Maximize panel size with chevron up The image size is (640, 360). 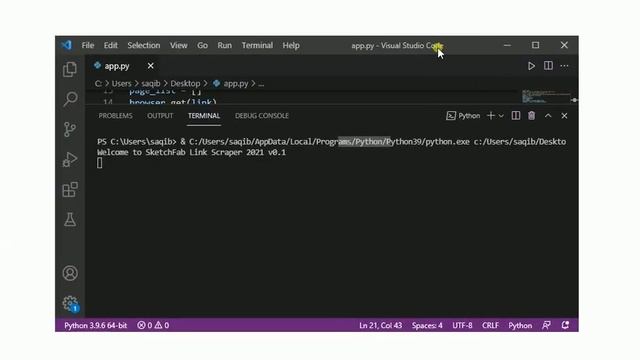tap(548, 116)
